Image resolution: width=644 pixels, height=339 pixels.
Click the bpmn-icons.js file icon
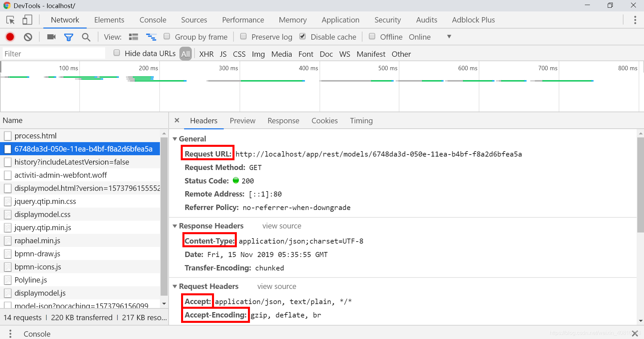pos(8,267)
